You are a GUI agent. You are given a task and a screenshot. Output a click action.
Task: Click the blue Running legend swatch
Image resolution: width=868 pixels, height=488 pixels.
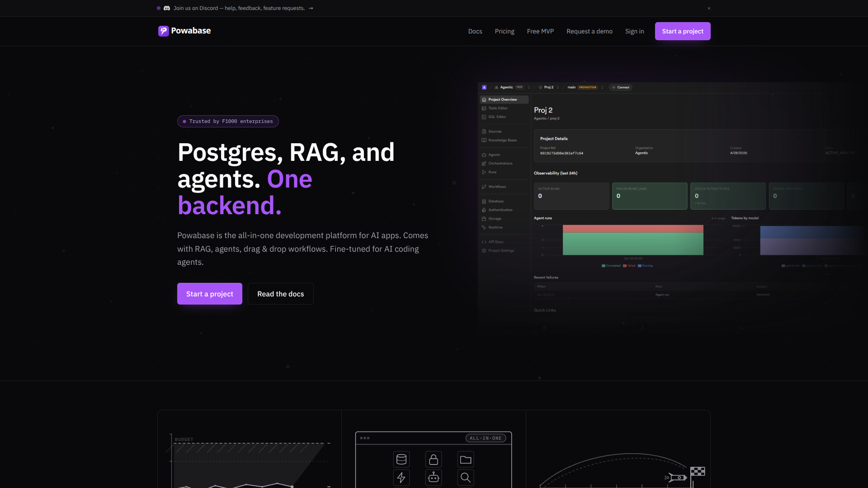coord(640,266)
